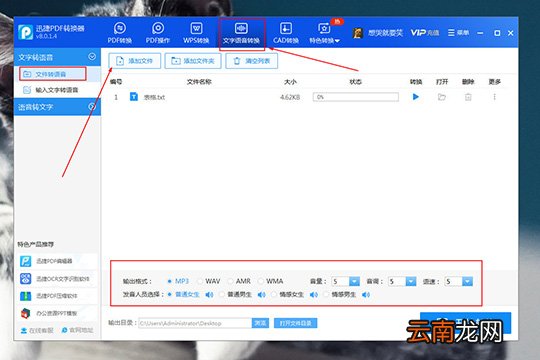Collapse the 文字转语音 sidebar section
540x360 pixels.
point(92,56)
